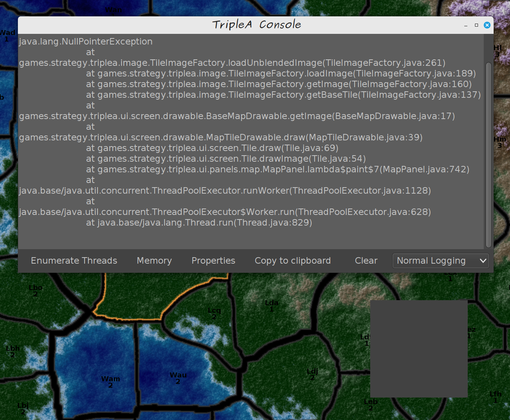510x420 pixels.
Task: Click the TripleA Console title bar text
Action: click(x=256, y=25)
